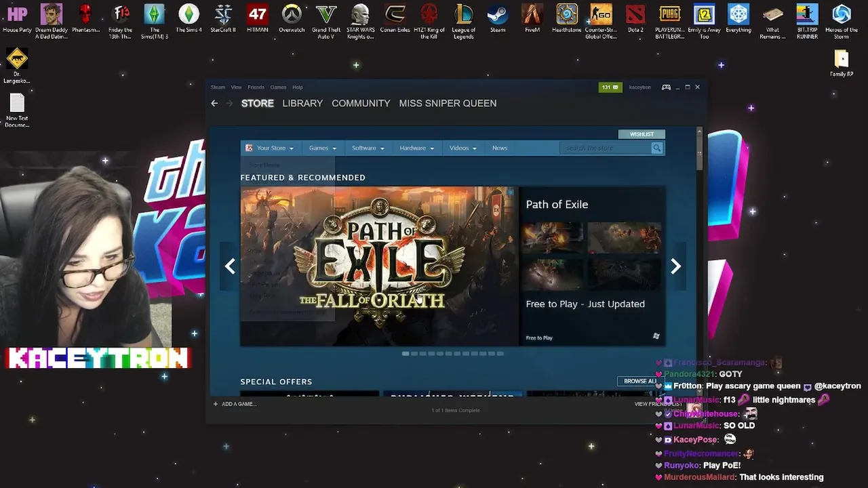Launch BIT.TRIP RUNNER desktop icon
This screenshot has height=488, width=868.
pos(807,21)
